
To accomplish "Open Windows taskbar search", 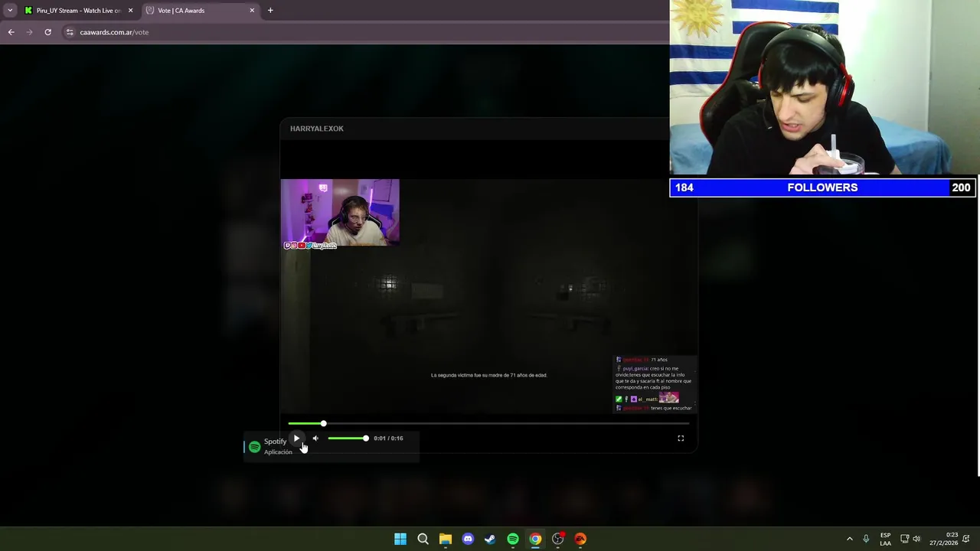I will pos(423,539).
